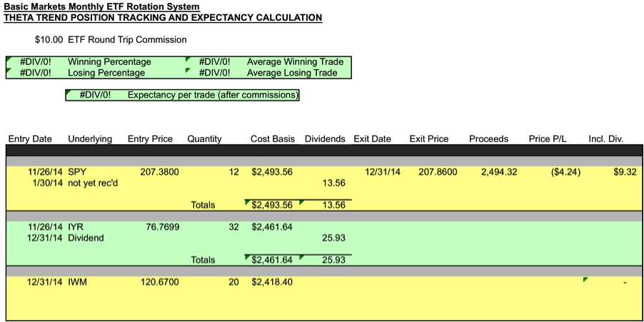Click the SPY underlying cell
Screen dimensions: 644x322
pos(77,172)
